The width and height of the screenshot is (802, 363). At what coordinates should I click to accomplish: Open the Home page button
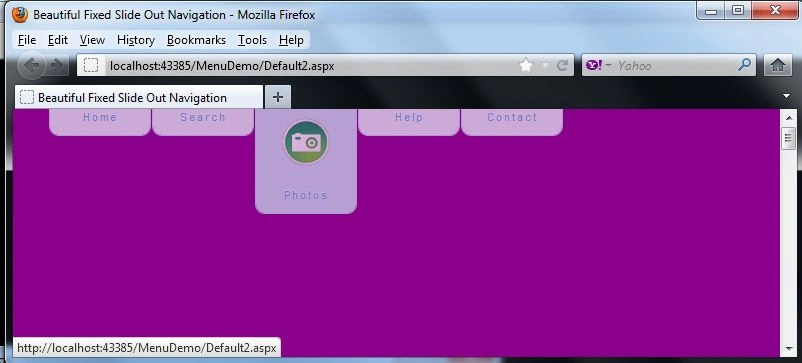click(x=778, y=65)
